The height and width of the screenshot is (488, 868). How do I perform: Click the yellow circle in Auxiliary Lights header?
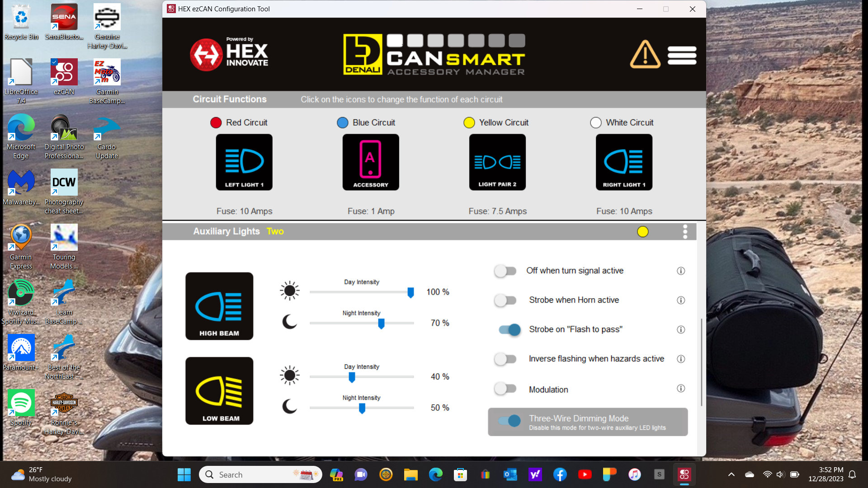[642, 232]
